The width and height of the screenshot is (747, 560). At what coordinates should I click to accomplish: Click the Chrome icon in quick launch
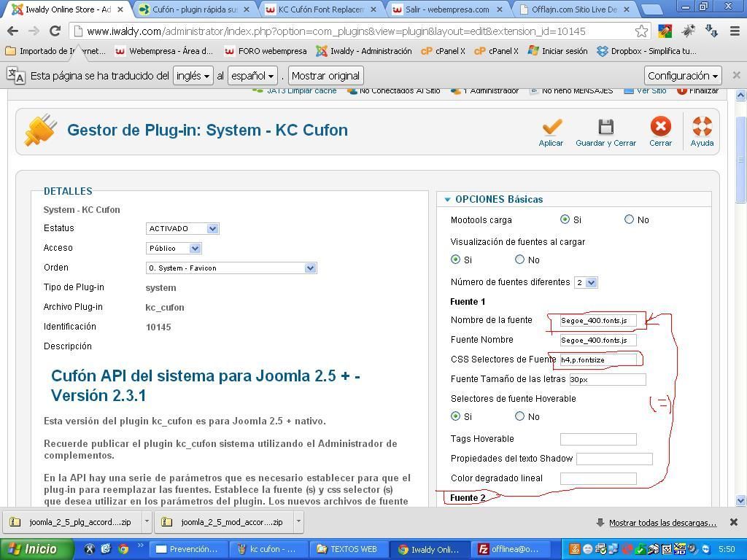click(x=123, y=549)
